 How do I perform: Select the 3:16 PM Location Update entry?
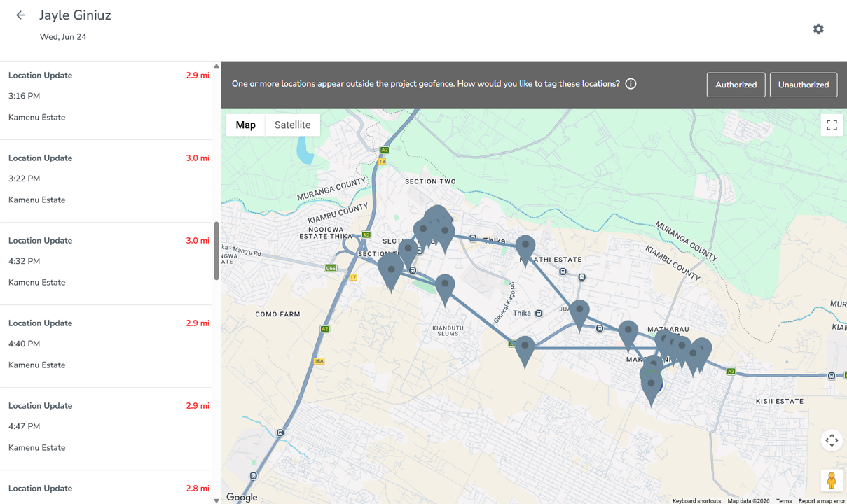coord(106,99)
